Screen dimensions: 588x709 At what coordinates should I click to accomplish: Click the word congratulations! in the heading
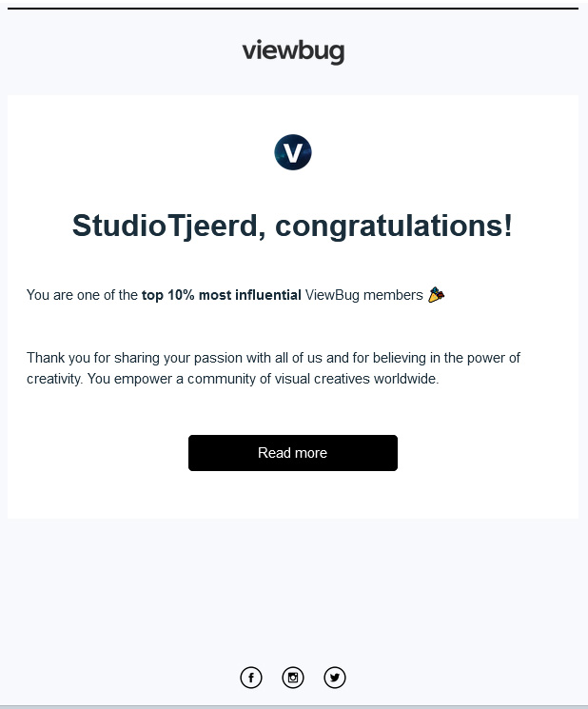coord(394,226)
